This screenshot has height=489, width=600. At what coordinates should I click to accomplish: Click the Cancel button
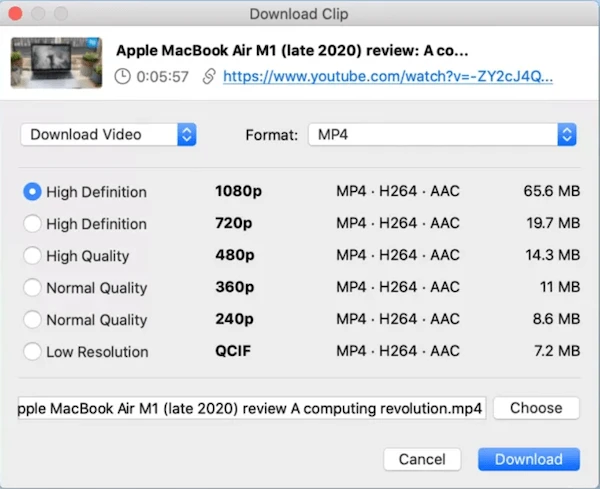422,459
